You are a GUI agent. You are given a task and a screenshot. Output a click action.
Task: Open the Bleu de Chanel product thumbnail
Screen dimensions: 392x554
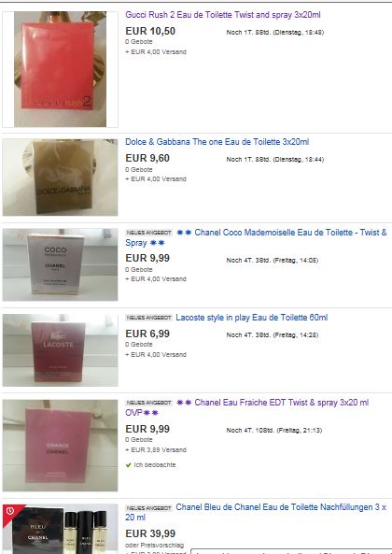(60, 529)
